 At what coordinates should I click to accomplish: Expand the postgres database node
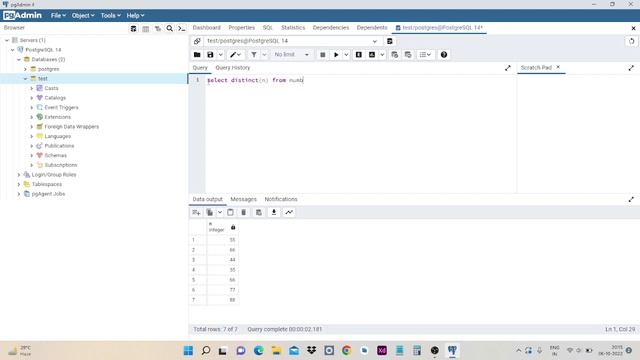25,69
